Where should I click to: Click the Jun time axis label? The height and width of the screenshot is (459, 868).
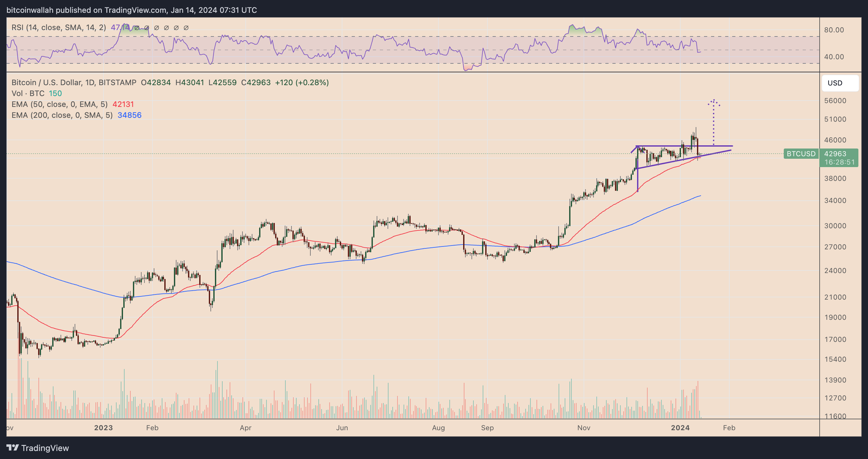pos(342,428)
